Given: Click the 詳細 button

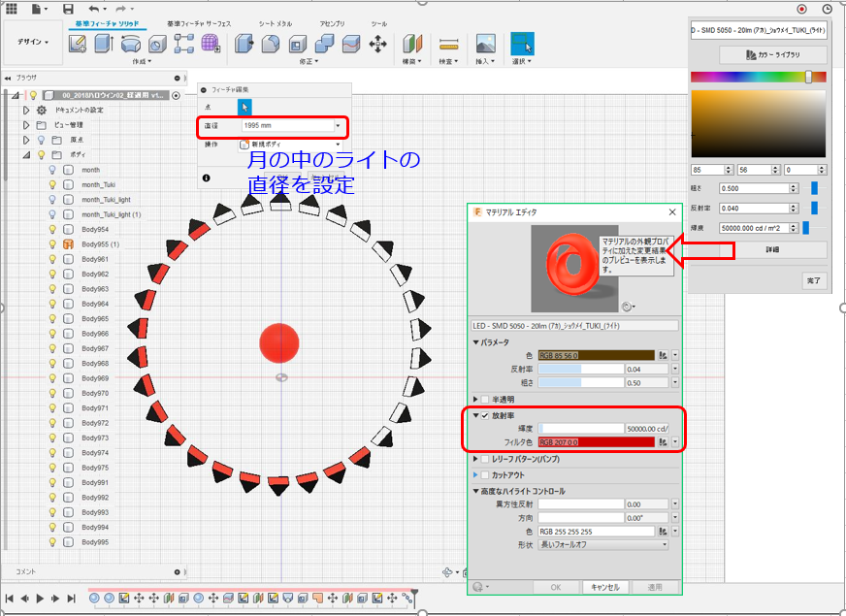Looking at the screenshot, I should (x=772, y=249).
